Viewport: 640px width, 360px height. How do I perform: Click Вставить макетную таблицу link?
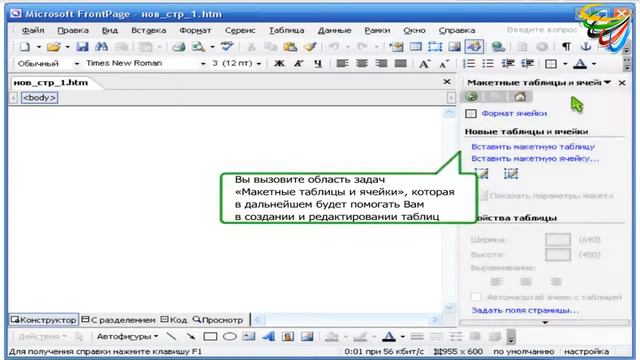533,147
